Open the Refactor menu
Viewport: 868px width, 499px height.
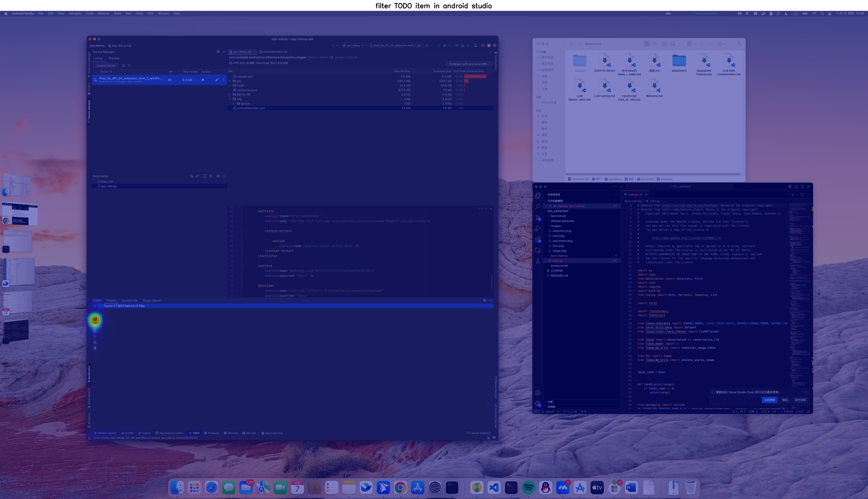(104, 13)
